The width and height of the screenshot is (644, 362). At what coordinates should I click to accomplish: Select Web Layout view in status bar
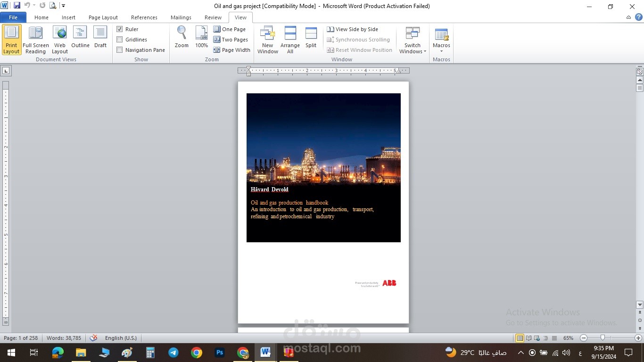(x=537, y=338)
